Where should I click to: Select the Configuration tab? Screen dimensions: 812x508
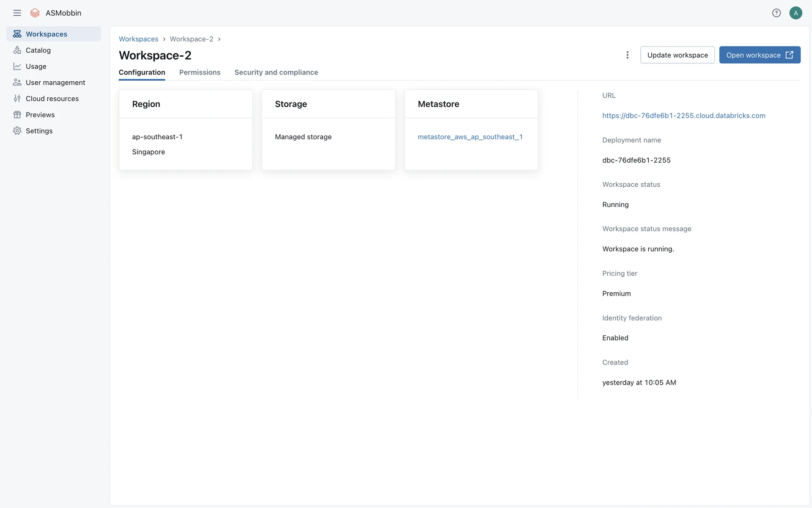coord(142,72)
